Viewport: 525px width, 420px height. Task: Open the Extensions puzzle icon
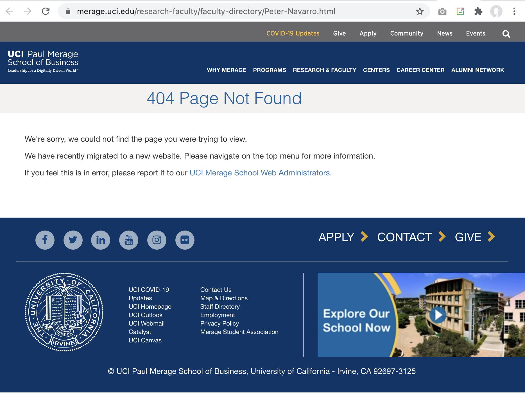[x=478, y=11]
